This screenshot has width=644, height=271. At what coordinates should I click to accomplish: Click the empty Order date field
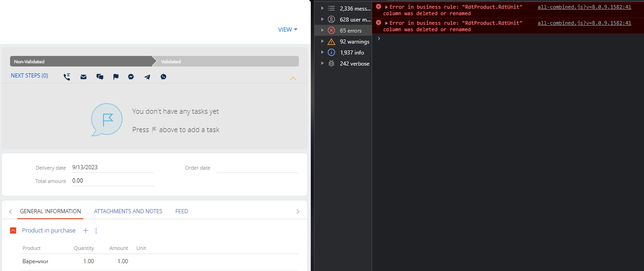pos(257,168)
